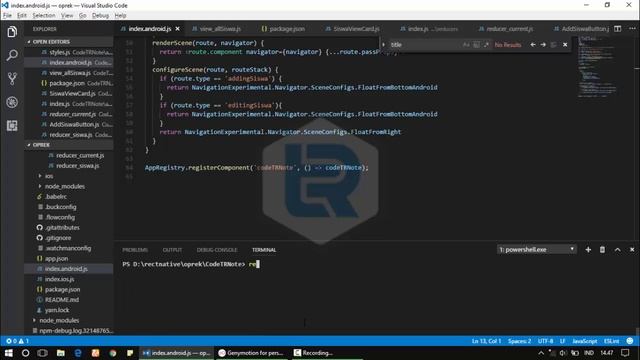Click errors and warnings status indicator
640x360 pixels.
(x=17, y=341)
